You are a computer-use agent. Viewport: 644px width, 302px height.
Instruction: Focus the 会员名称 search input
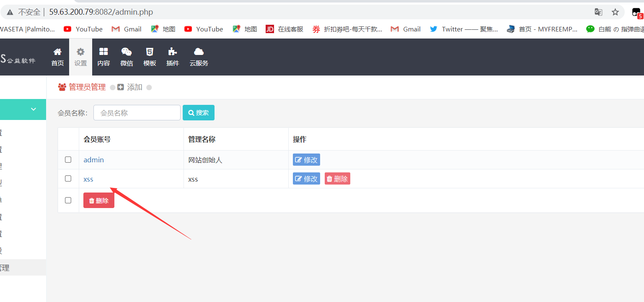tap(137, 112)
